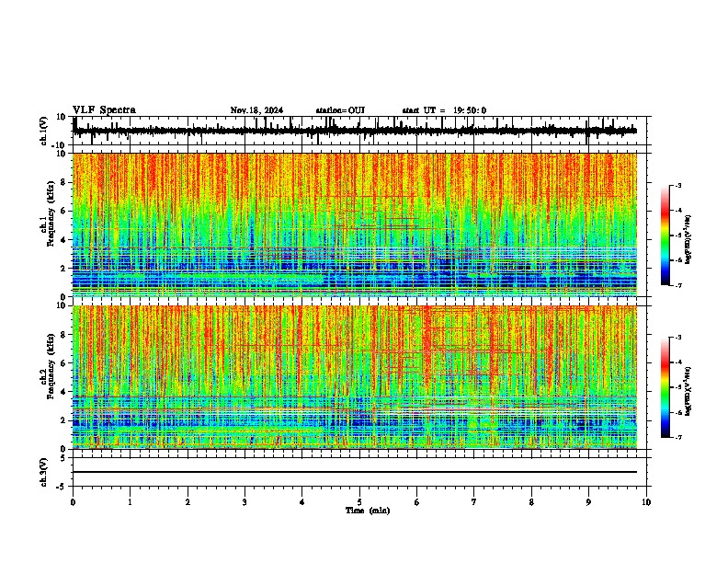Click the time axis tick label "6"
The width and height of the screenshot is (728, 563).
click(x=417, y=502)
